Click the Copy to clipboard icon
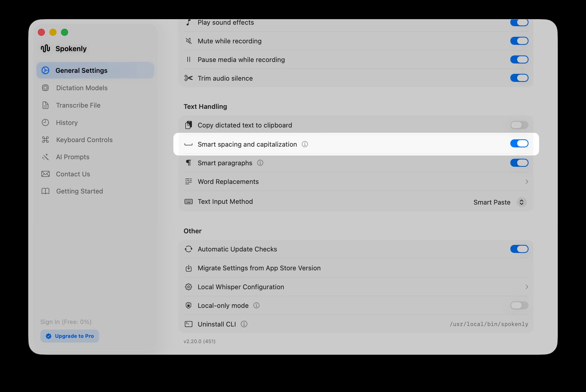This screenshot has width=586, height=392. click(189, 125)
